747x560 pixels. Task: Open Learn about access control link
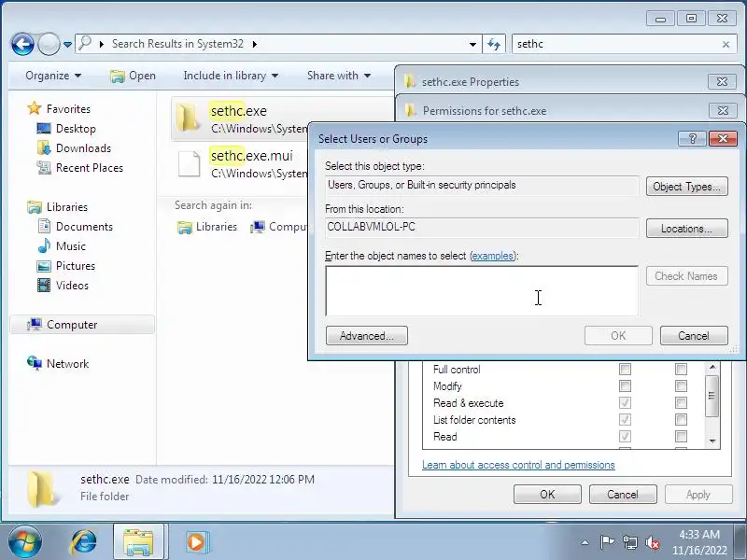pyautogui.click(x=518, y=465)
